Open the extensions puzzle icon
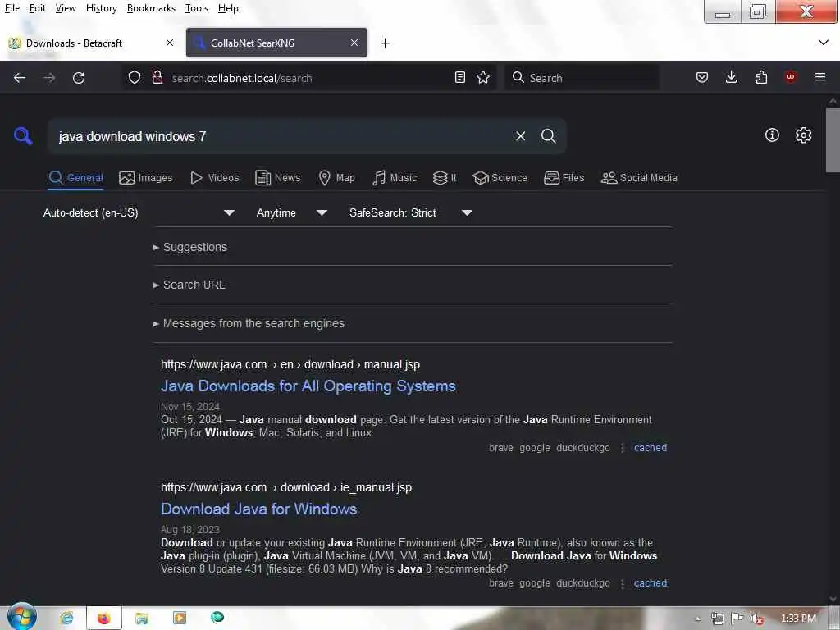The image size is (840, 630). point(761,78)
